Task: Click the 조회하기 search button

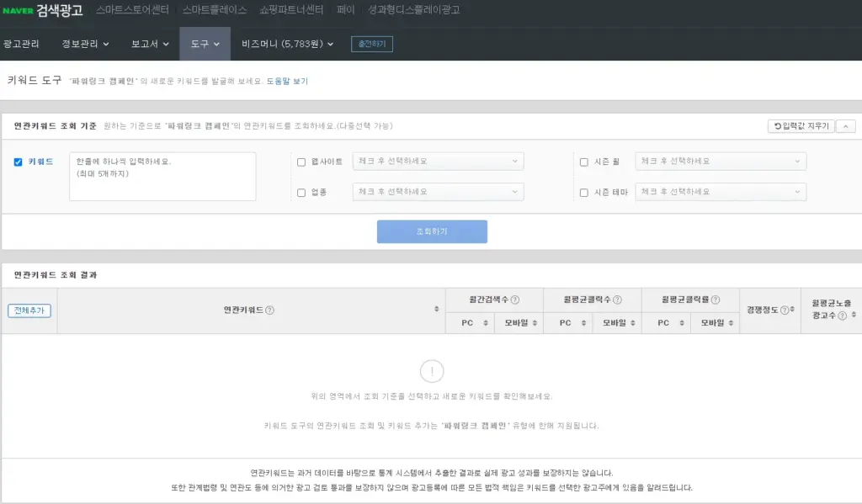Action: coord(432,231)
